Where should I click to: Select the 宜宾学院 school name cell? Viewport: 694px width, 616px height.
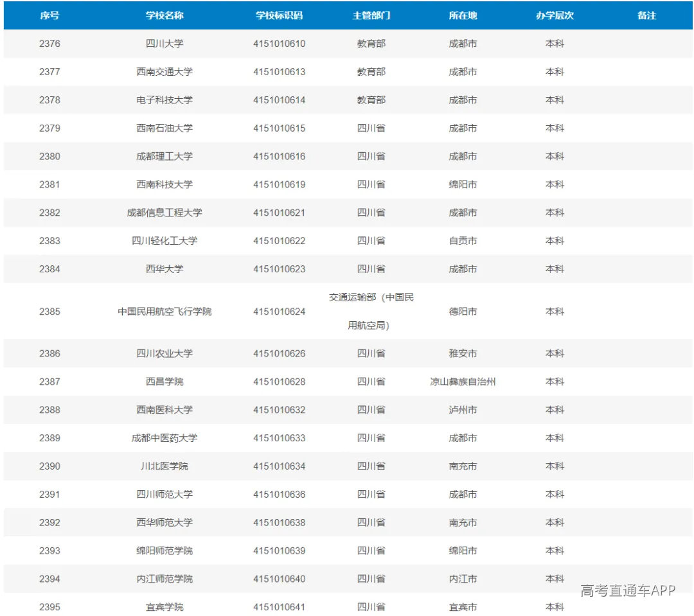165,607
